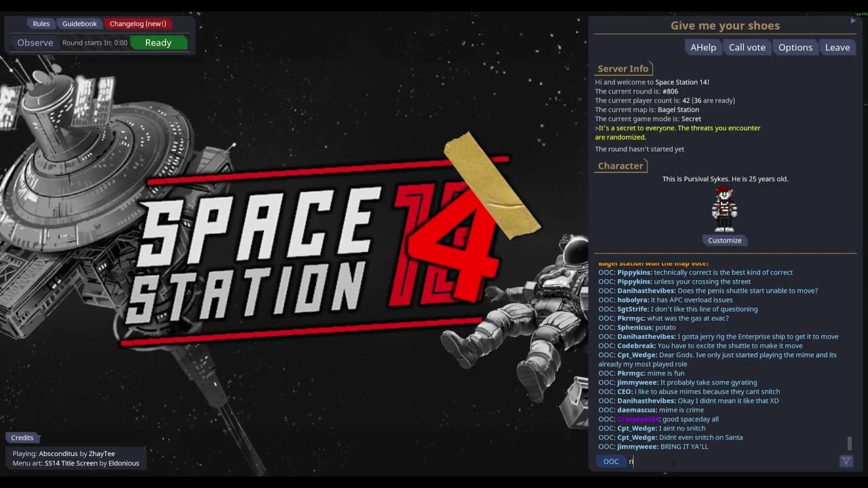Click jimmyweee's 'take some gyrating' message
This screenshot has width=868, height=488.
[x=677, y=382]
